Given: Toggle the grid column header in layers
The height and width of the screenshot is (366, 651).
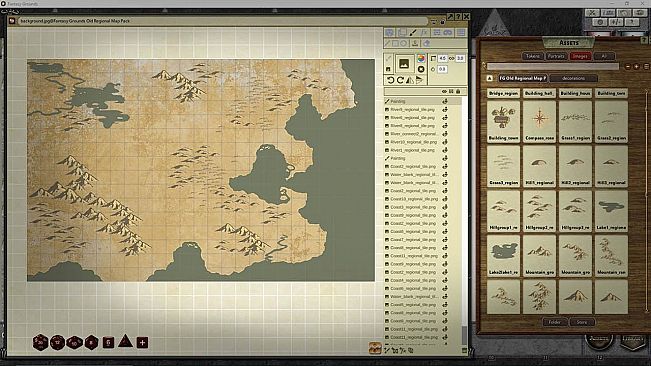Looking at the screenshot, I should point(451,91).
